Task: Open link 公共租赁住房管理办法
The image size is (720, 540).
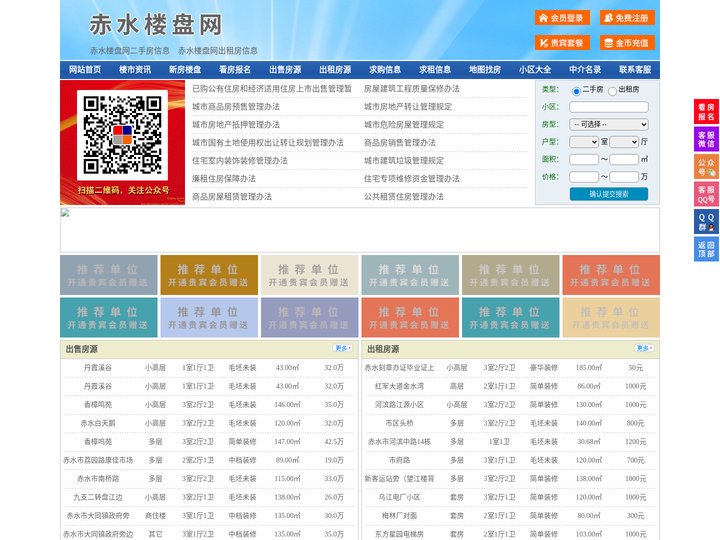Action: [x=404, y=197]
